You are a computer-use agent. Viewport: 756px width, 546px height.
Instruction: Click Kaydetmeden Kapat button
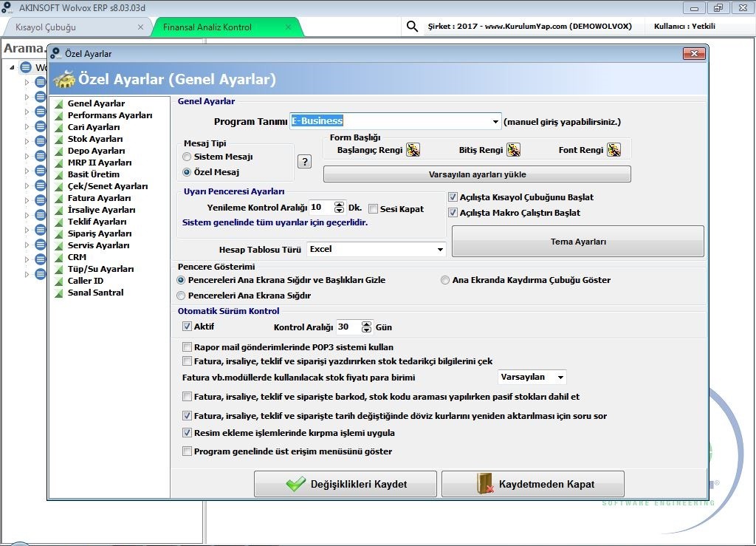click(533, 484)
